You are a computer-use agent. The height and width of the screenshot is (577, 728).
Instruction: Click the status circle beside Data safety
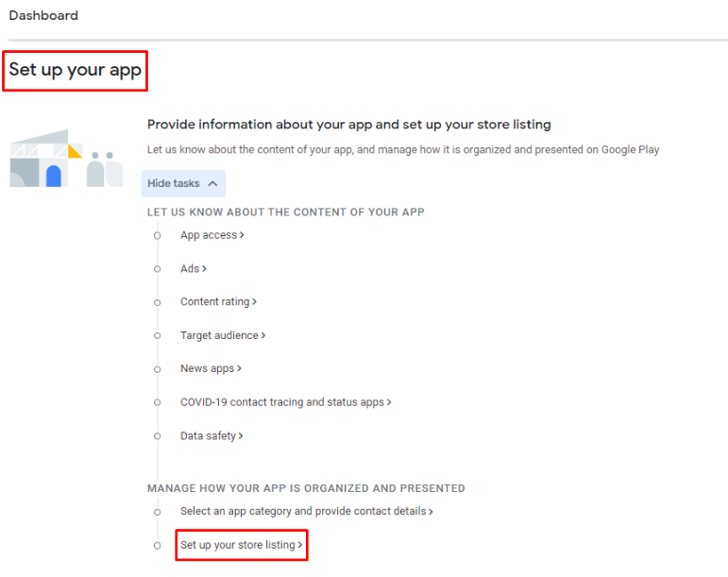click(x=158, y=436)
